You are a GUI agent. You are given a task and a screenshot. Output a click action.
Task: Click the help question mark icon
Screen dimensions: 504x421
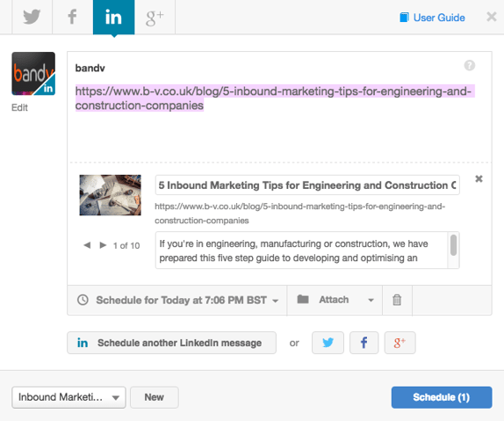pos(469,66)
